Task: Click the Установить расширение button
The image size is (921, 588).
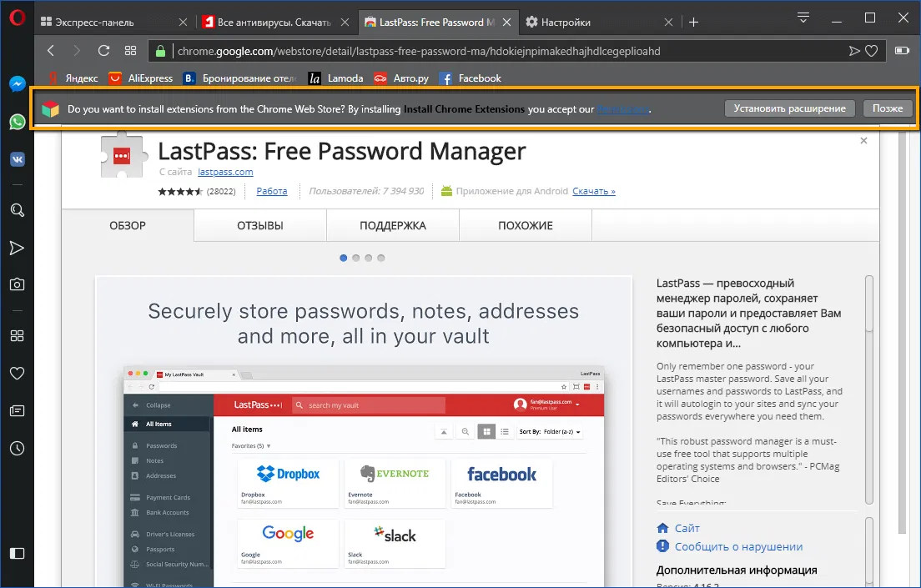Action: pyautogui.click(x=789, y=108)
